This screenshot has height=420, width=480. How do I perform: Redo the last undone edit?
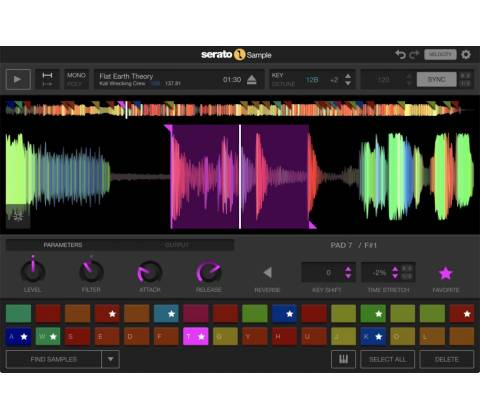coord(414,54)
